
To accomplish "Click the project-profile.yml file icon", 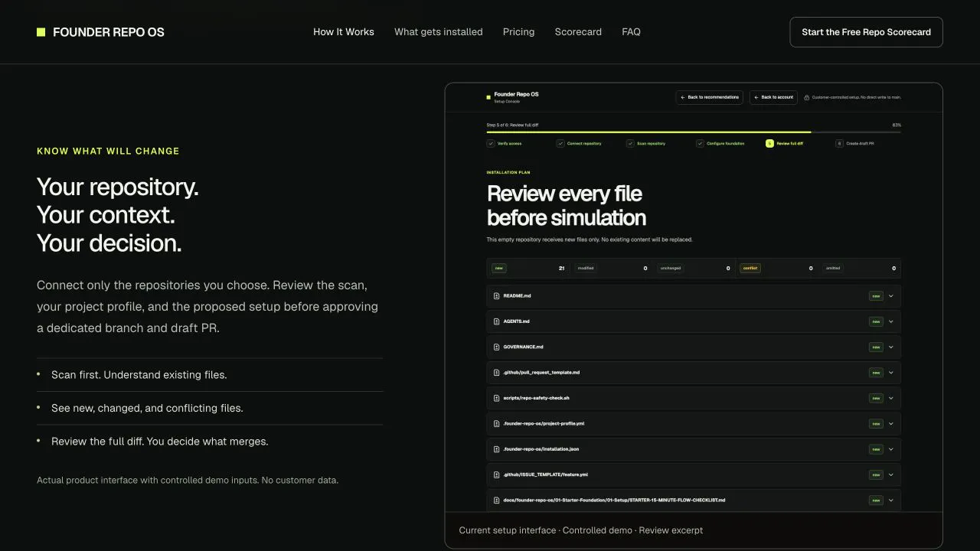I will tap(496, 423).
